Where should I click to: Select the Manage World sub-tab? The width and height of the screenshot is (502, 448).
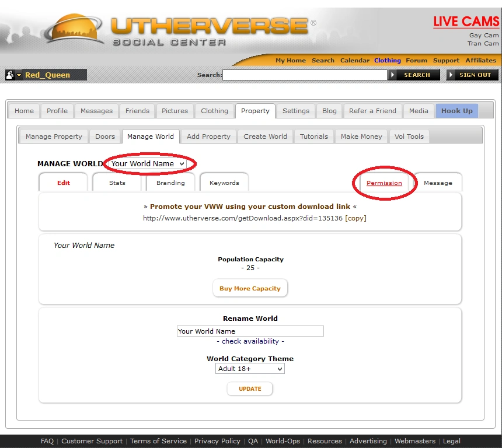point(151,136)
